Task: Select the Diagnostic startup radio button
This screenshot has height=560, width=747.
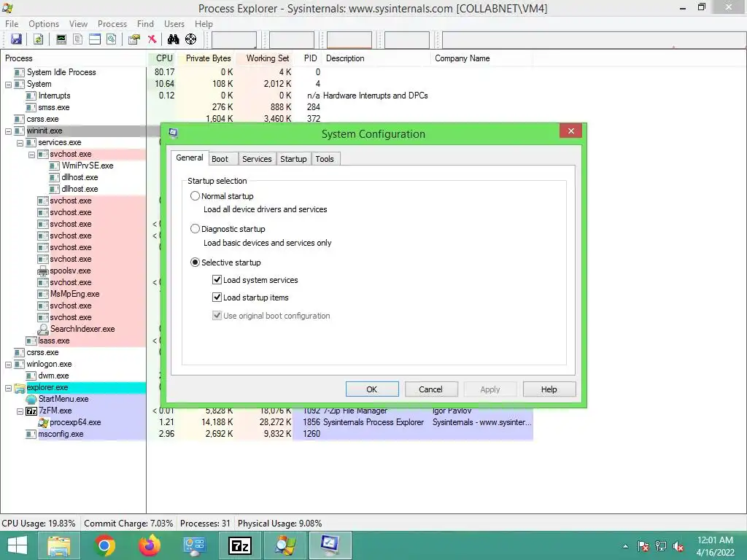Action: (x=195, y=229)
